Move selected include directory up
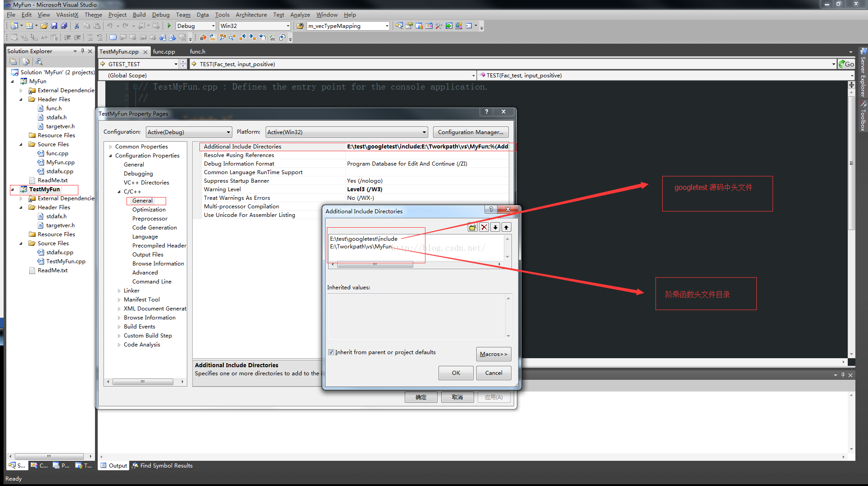Viewport: 868px width, 486px height. tap(506, 227)
